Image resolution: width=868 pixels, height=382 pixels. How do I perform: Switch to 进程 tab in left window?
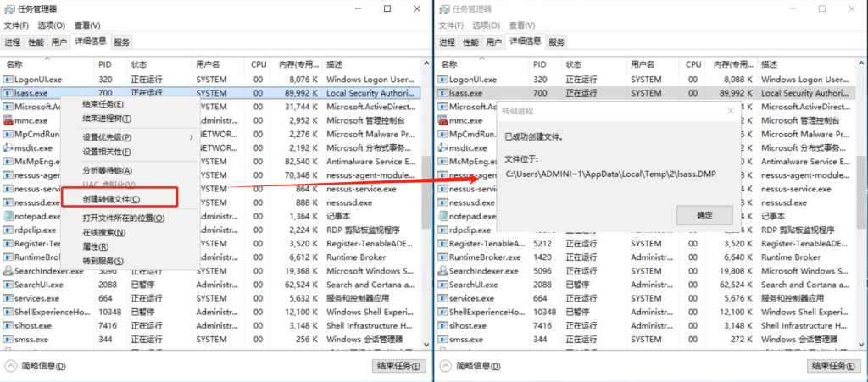[12, 42]
